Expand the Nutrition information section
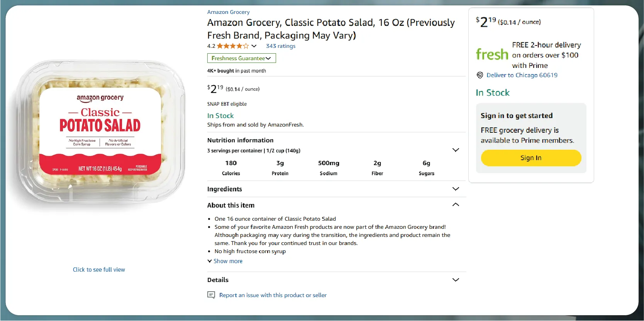The height and width of the screenshot is (321, 644). coord(456,150)
